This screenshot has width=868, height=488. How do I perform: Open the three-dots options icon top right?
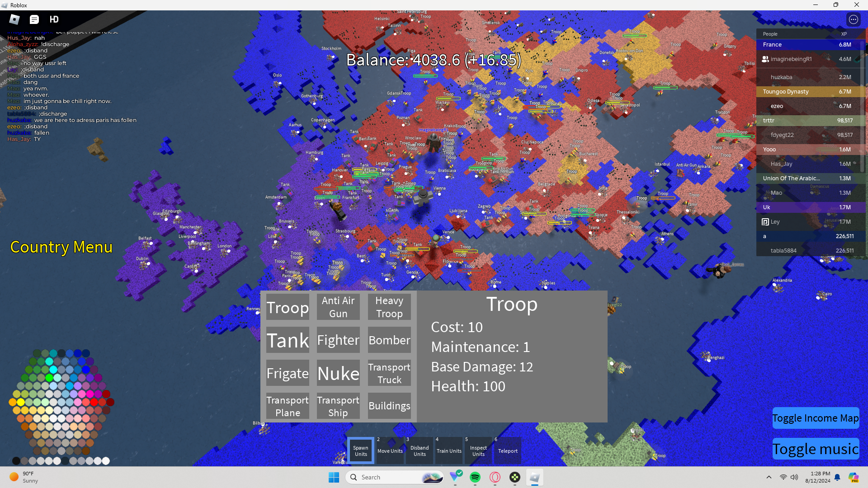(853, 19)
